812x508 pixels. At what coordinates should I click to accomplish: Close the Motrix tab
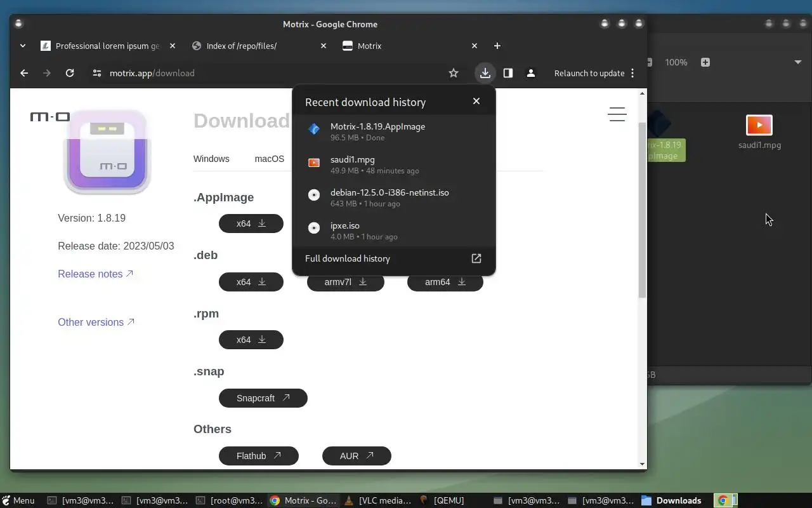475,46
